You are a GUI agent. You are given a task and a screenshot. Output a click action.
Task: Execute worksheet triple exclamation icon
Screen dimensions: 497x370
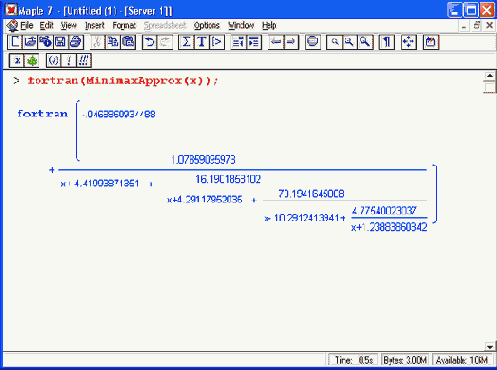(x=84, y=61)
